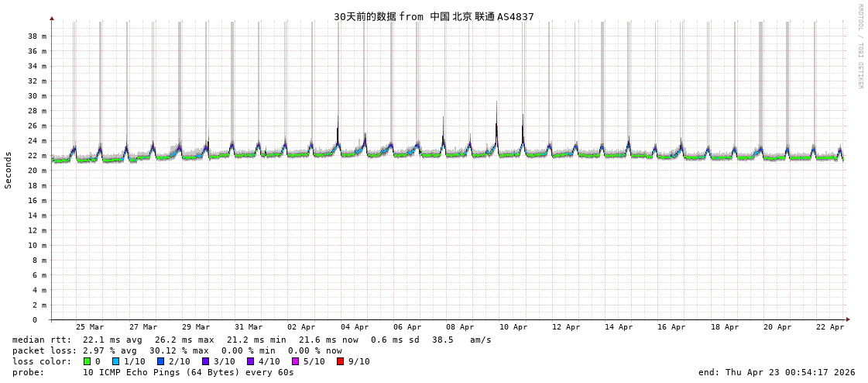Image resolution: width=868 pixels, height=383 pixels.
Task: Click the light blue 1/10 loss swatch
Action: click(116, 361)
